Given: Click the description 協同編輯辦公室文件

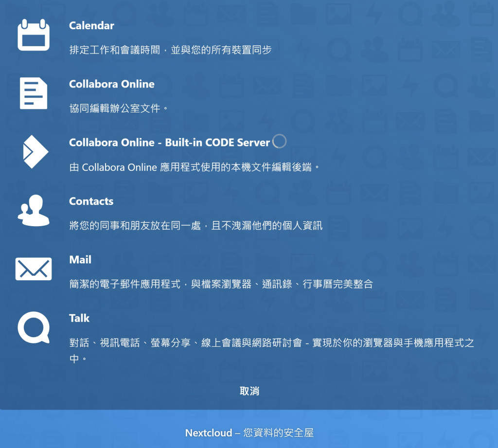Looking at the screenshot, I should coord(119,108).
